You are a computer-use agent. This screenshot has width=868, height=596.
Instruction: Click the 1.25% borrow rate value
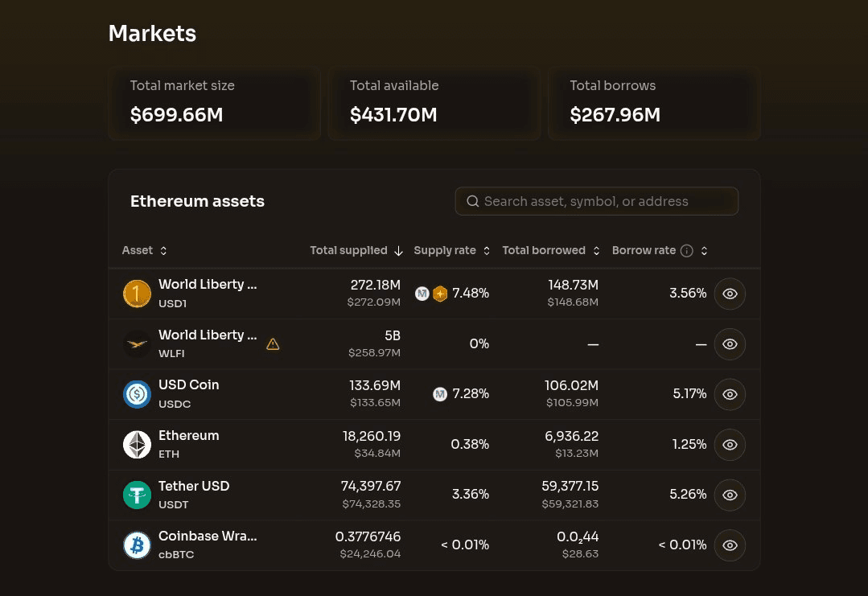[689, 444]
